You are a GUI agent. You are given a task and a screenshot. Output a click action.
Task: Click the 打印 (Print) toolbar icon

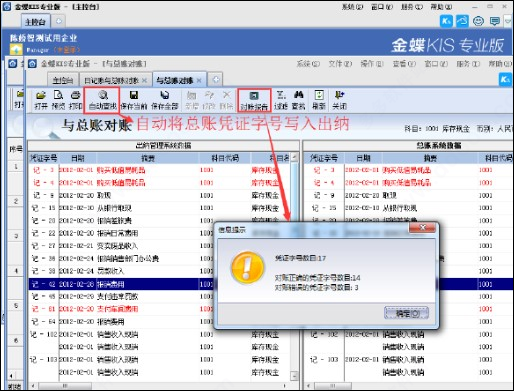(76, 100)
